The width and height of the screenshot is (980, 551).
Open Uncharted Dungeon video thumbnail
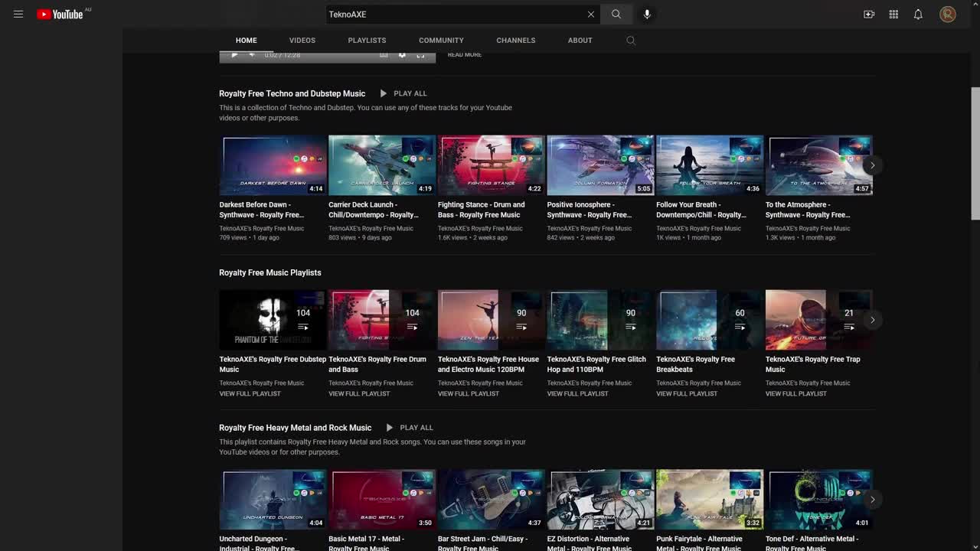(273, 499)
